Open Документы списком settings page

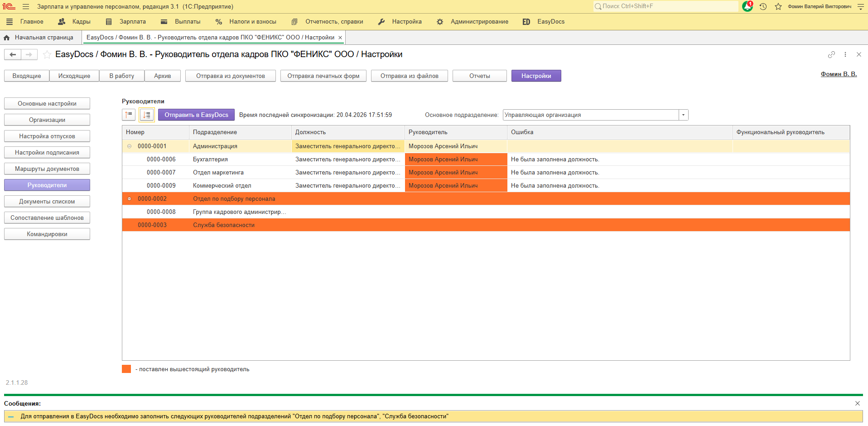(47, 202)
